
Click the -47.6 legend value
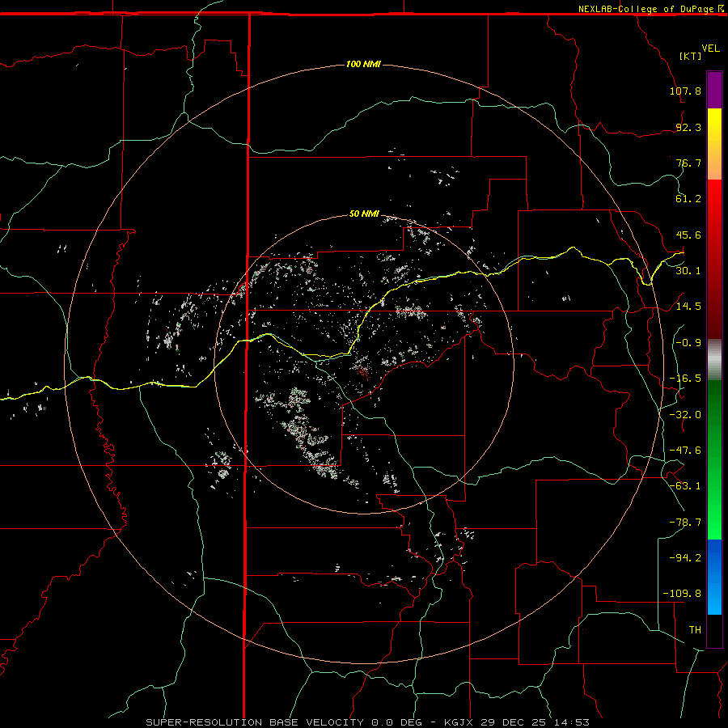685,451
